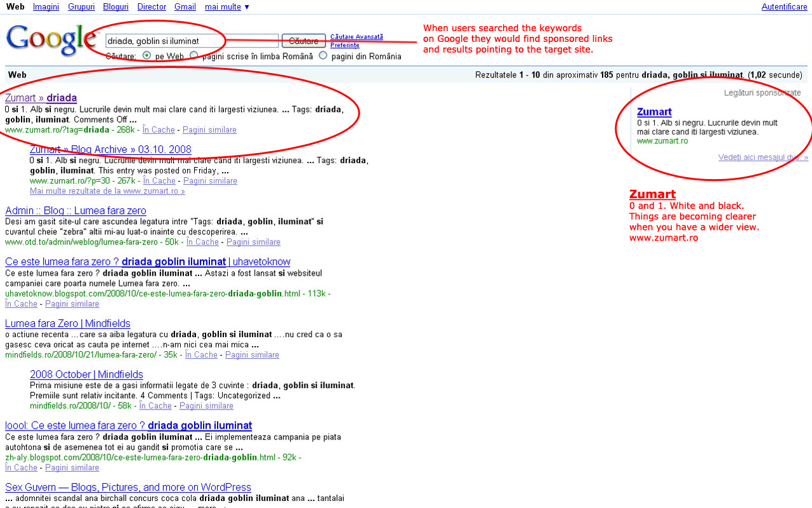Open '2008 October | Mindfields' result
Screen dimensions: 812x508
coord(86,375)
